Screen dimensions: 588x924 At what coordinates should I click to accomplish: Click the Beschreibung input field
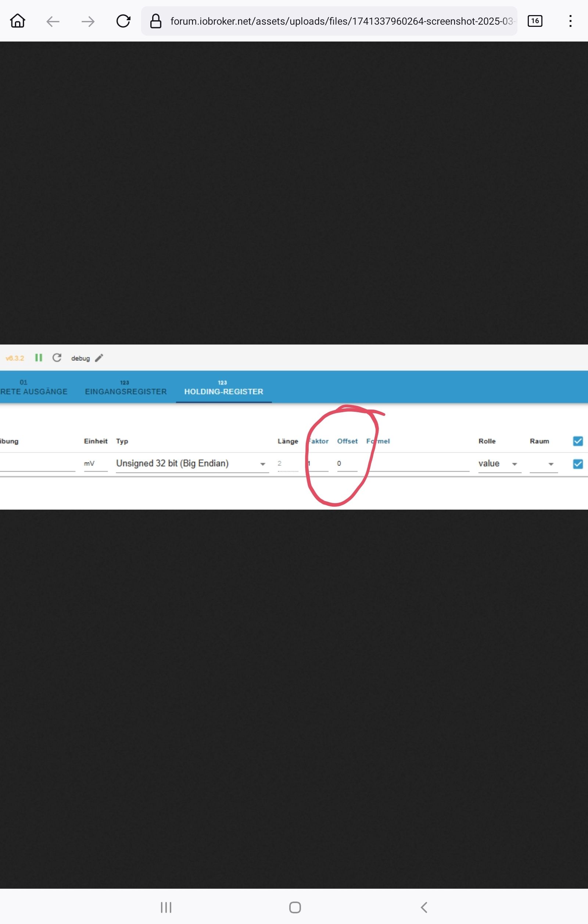pos(37,464)
